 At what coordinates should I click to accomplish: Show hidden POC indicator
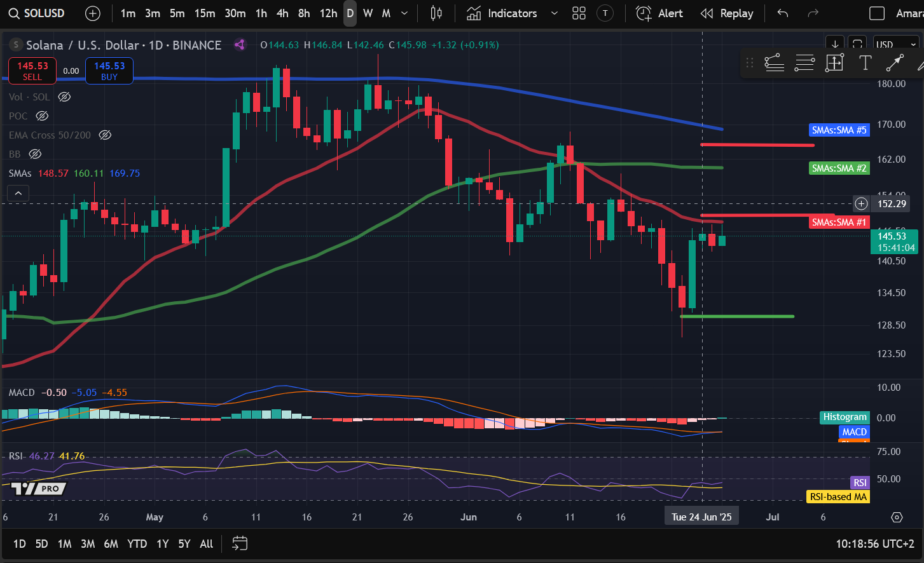tap(42, 116)
